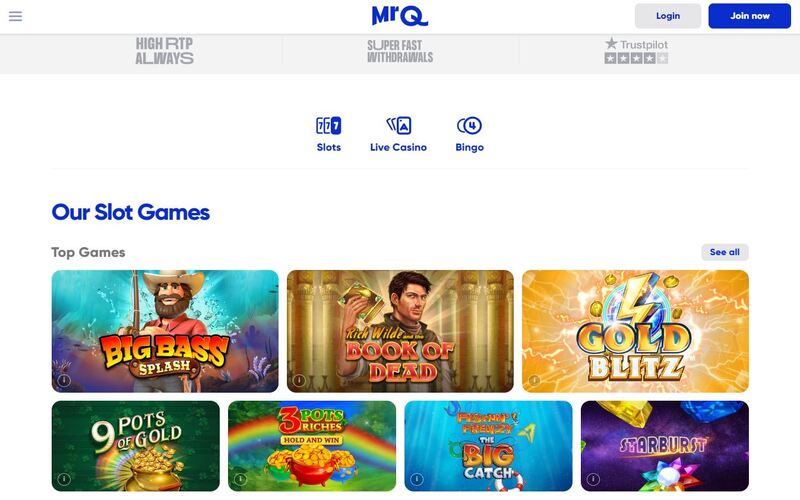View info icon on Starburst tile
Screen dimensions: 800x500
pyautogui.click(x=593, y=479)
